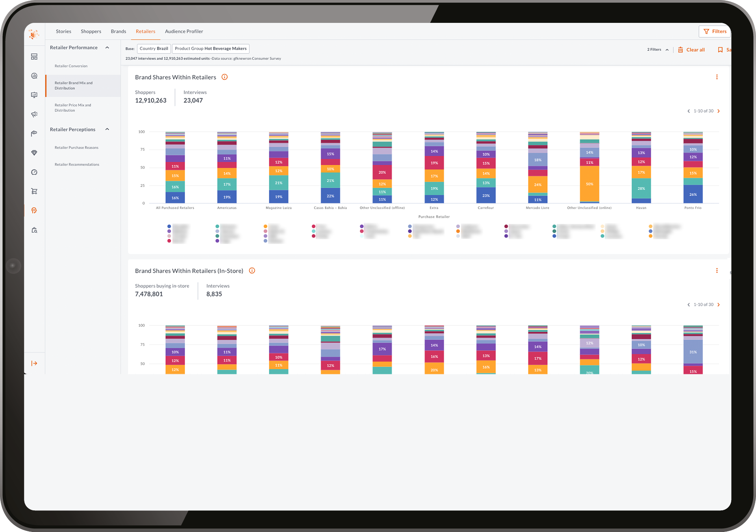This screenshot has width=756, height=532.
Task: Click the in-store Interviews value 8,835
Action: coord(214,294)
